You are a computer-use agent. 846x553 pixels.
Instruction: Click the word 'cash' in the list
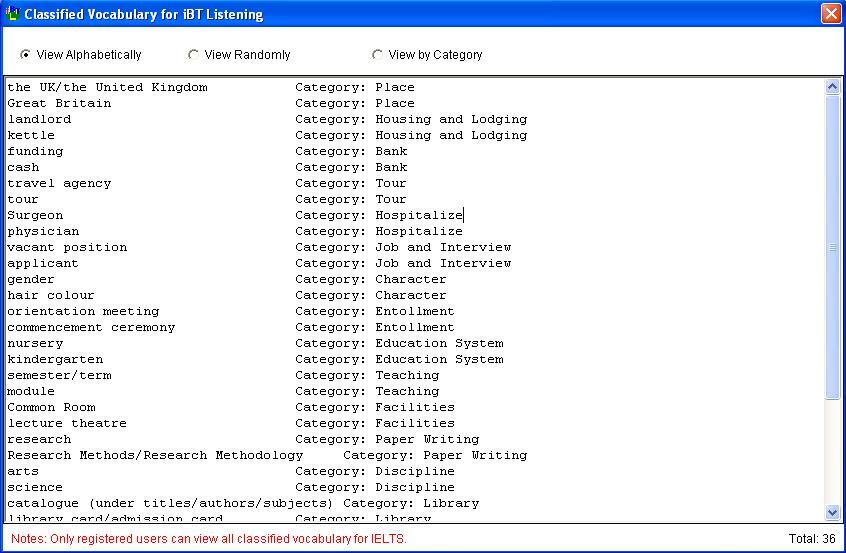[23, 167]
